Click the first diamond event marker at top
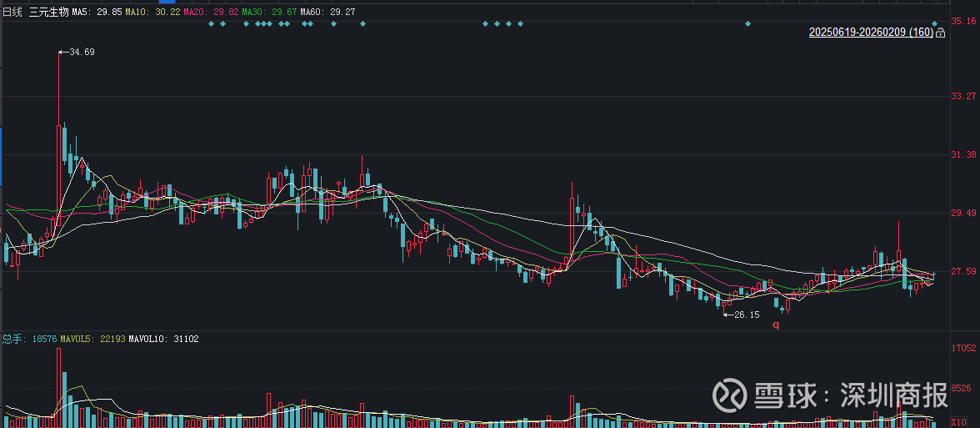 pos(211,23)
